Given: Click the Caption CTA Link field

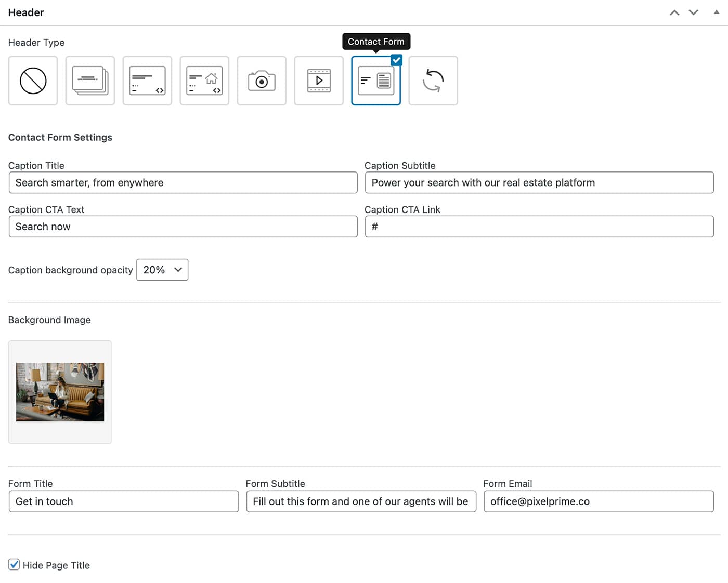Looking at the screenshot, I should click(539, 227).
